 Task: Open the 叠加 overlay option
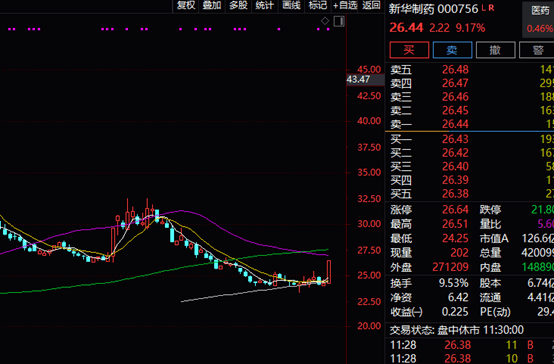click(212, 5)
